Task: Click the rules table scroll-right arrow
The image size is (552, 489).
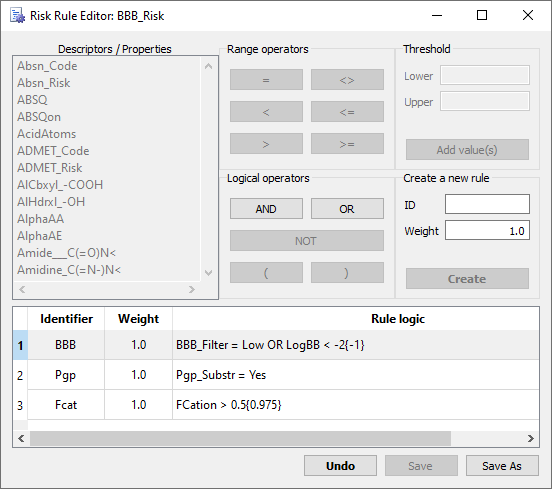Action: (x=531, y=438)
